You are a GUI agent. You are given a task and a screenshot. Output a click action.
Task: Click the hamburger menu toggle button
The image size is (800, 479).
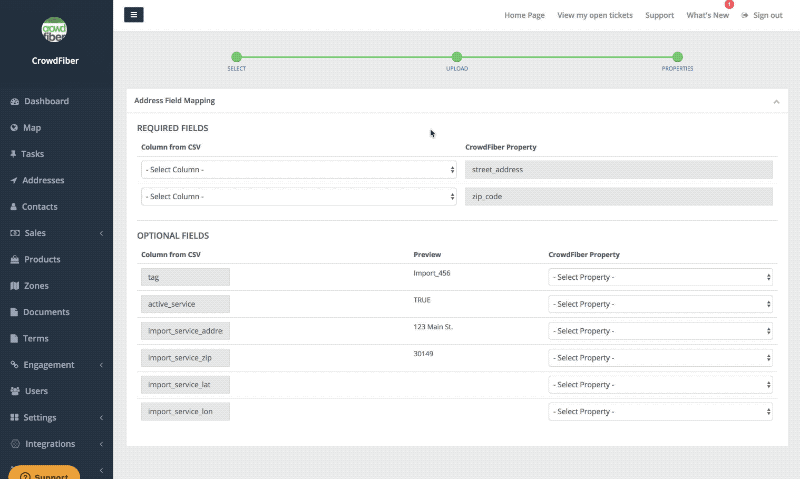pos(134,15)
